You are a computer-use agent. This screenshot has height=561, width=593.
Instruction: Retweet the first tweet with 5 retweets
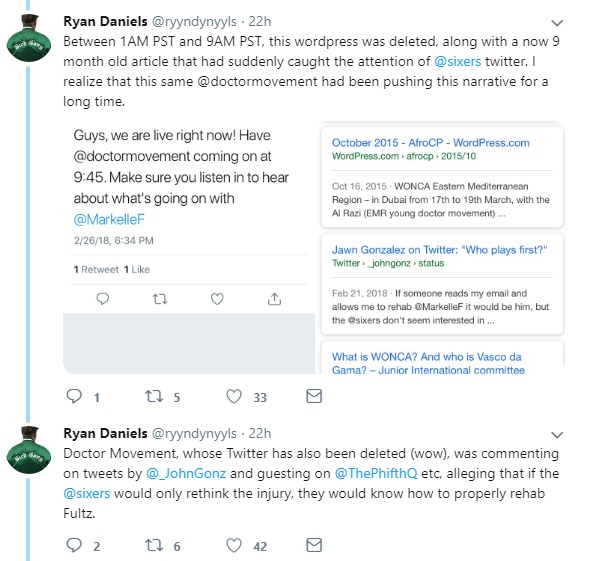point(154,396)
